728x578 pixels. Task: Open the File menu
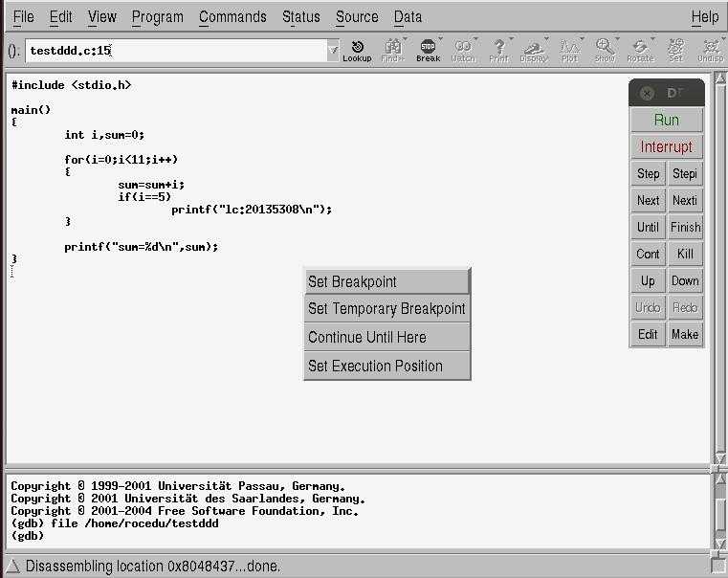pos(23,17)
